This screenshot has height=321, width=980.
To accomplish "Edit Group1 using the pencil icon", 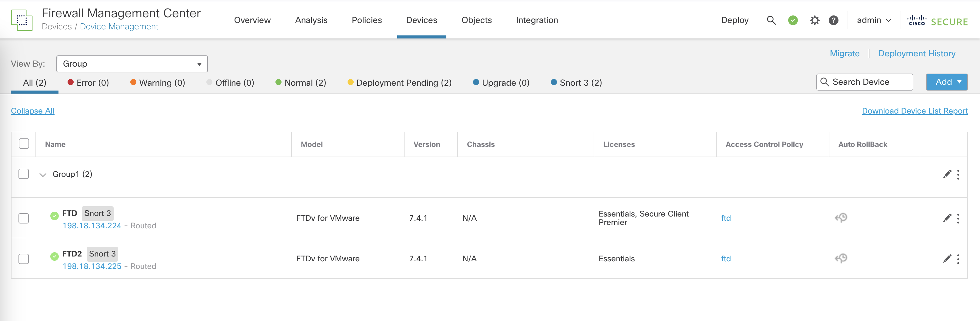I will pyautogui.click(x=947, y=174).
